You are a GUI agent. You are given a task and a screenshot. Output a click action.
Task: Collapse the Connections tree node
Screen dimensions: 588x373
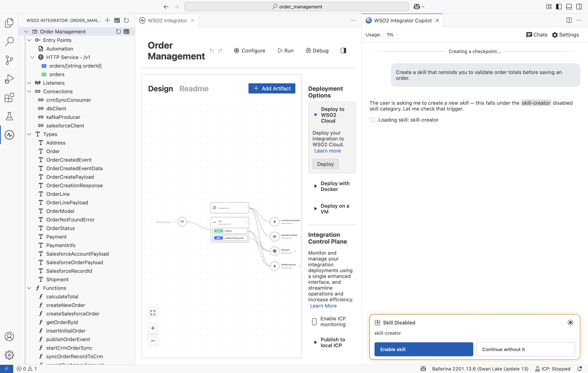[x=29, y=91]
